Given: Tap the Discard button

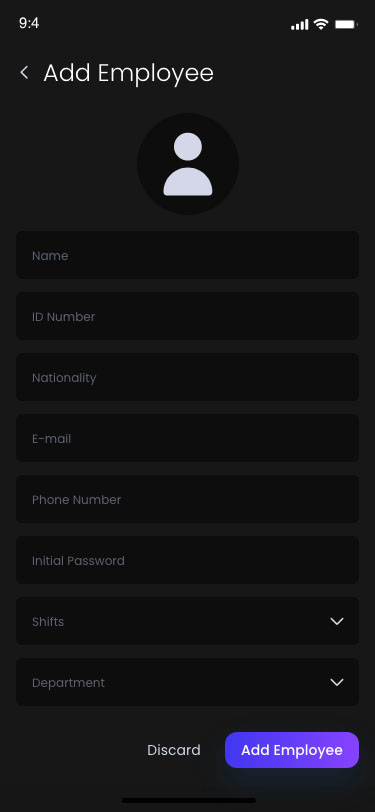Looking at the screenshot, I should point(174,750).
